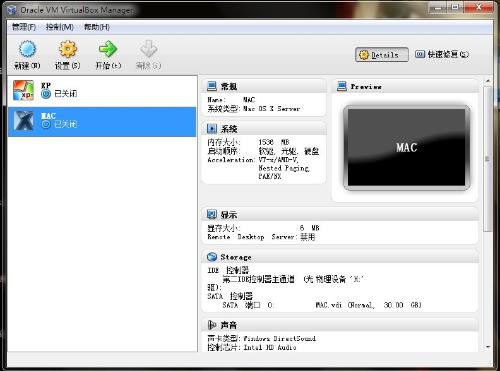Click the snapshots (快速修复) camera icon
This screenshot has width=500, height=371.
[x=420, y=54]
